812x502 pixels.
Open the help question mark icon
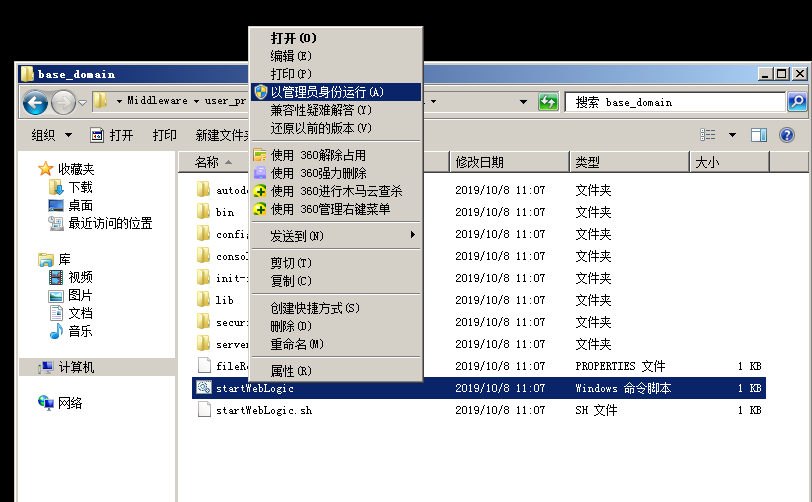(787, 135)
